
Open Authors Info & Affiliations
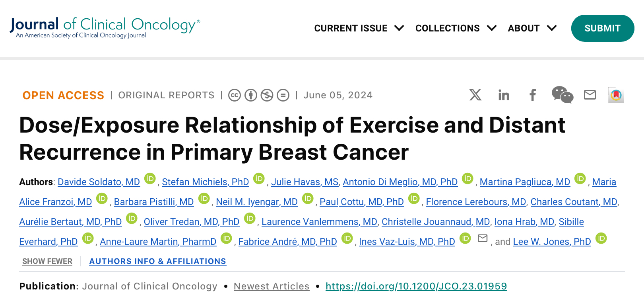click(x=158, y=261)
